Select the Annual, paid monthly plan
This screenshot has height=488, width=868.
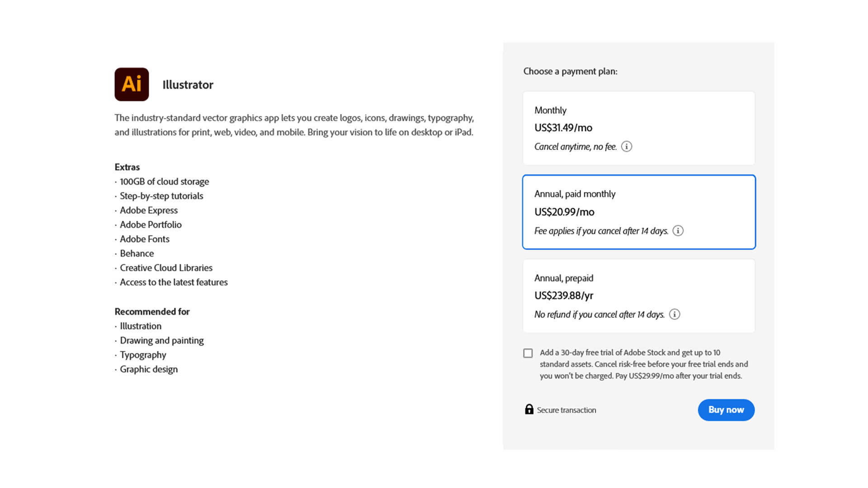click(639, 212)
